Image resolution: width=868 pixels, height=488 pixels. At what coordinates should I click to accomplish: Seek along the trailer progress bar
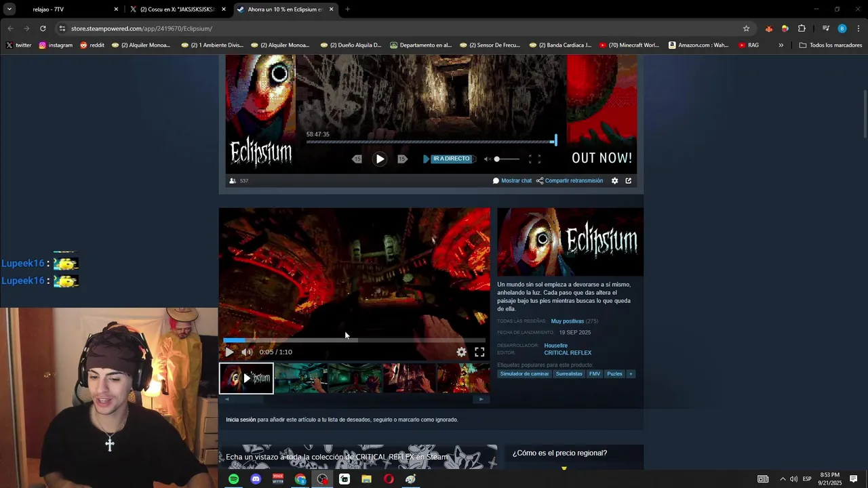(354, 340)
